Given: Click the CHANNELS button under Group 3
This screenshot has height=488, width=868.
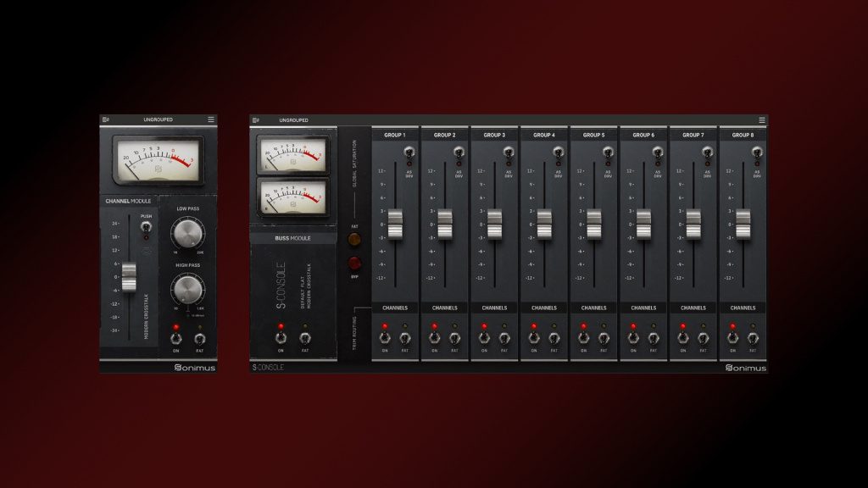Looking at the screenshot, I should (494, 308).
